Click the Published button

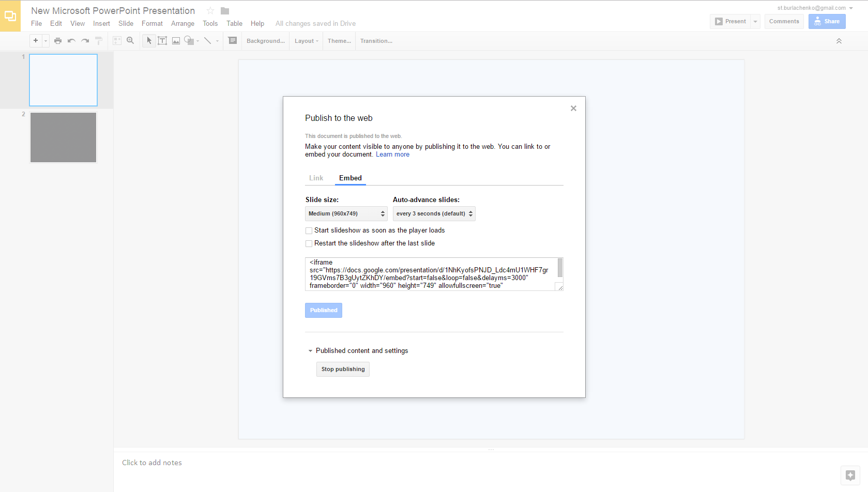[324, 310]
